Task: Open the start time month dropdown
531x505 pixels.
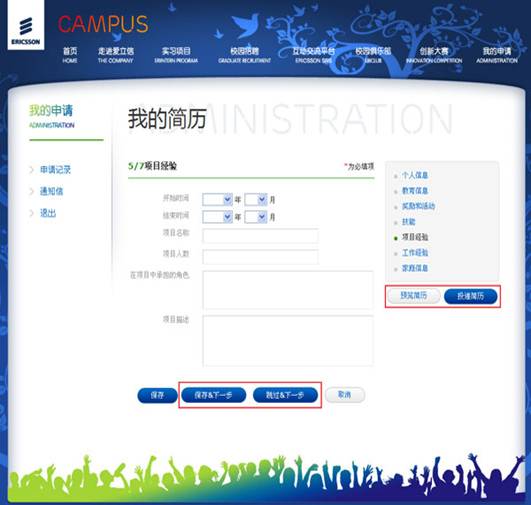Action: tap(256, 199)
